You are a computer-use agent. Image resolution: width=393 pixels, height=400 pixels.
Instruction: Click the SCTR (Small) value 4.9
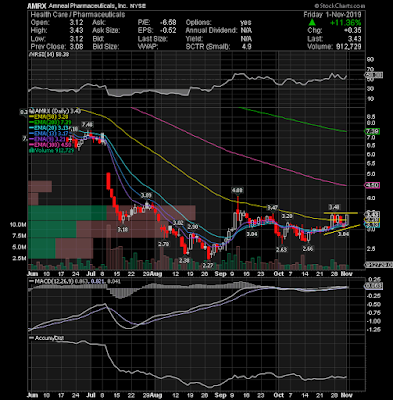coord(246,47)
